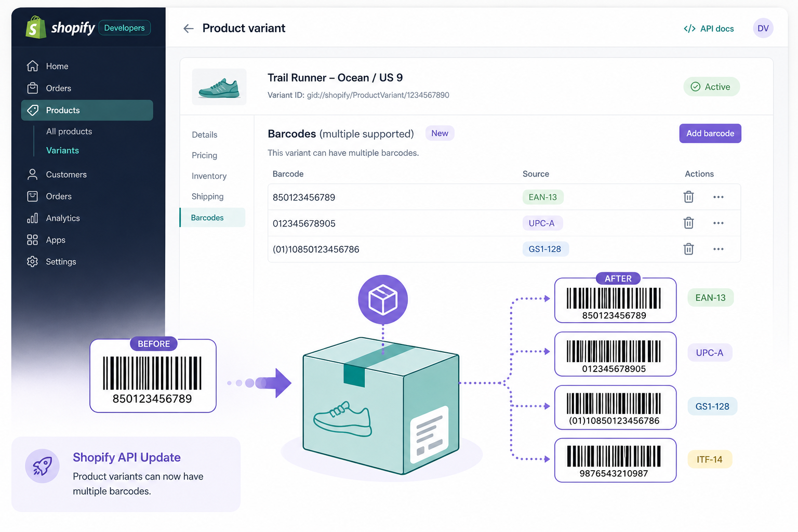Open more actions for UPC-A row
798x532 pixels.
(x=719, y=223)
